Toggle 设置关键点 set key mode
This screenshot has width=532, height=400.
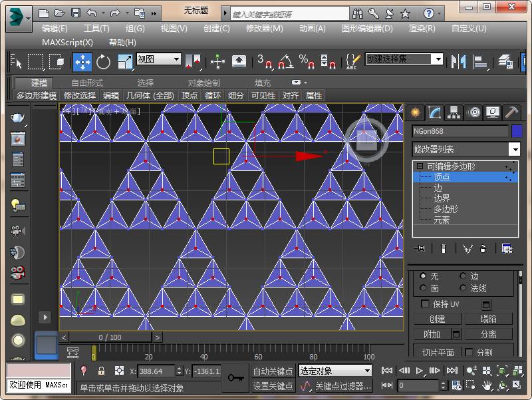point(273,386)
